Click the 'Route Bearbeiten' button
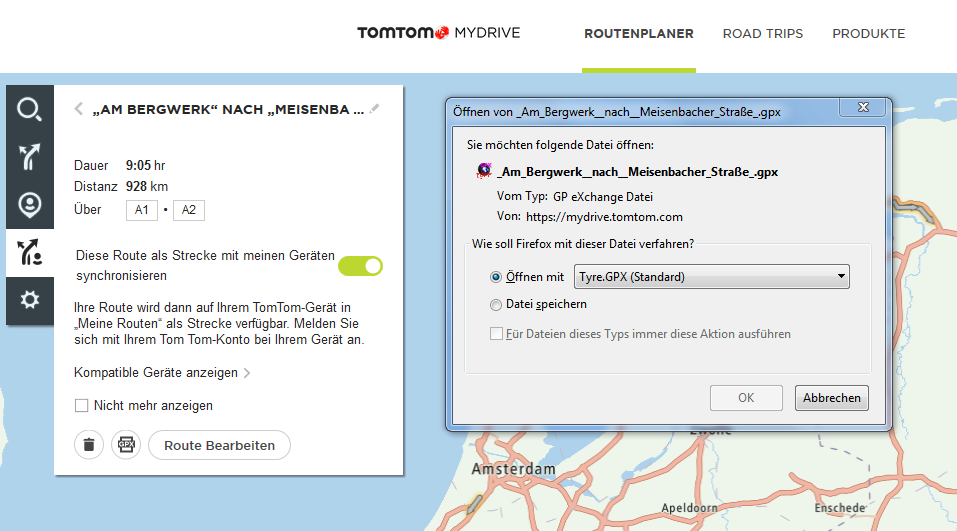The image size is (957, 531). (219, 445)
